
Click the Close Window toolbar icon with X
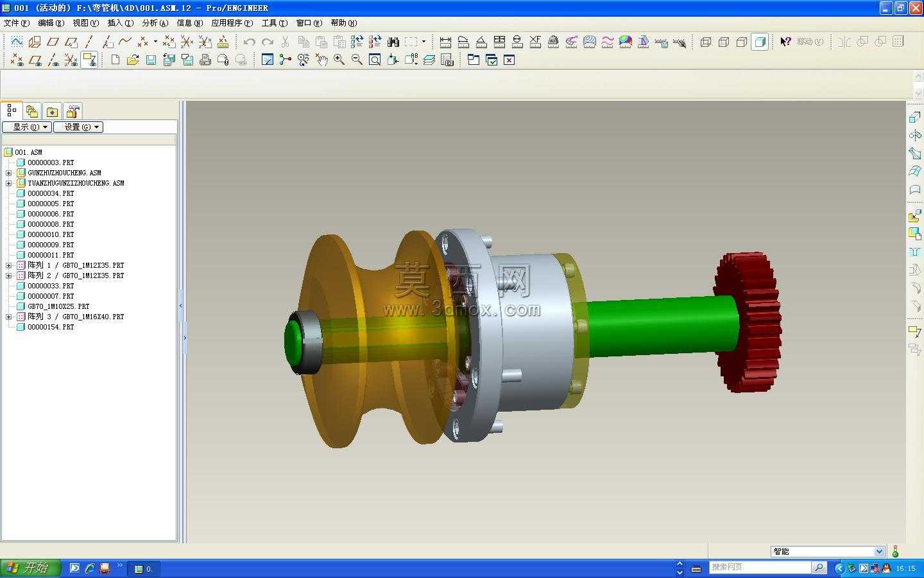point(509,60)
